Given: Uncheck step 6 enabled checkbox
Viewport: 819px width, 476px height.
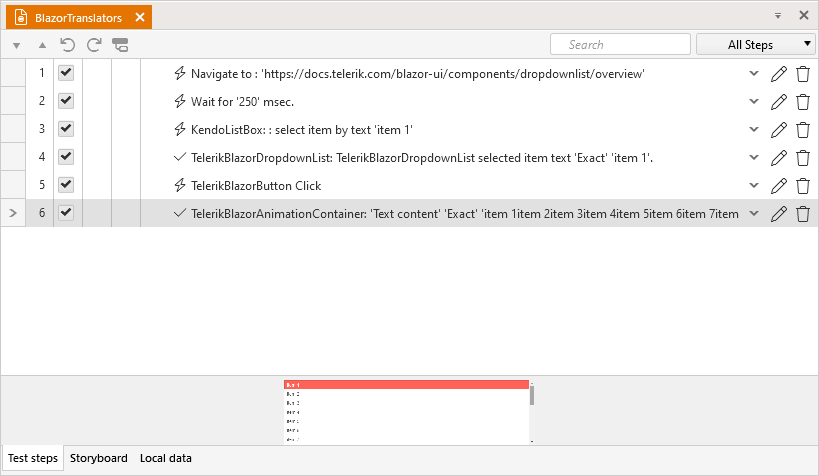Looking at the screenshot, I should (66, 212).
